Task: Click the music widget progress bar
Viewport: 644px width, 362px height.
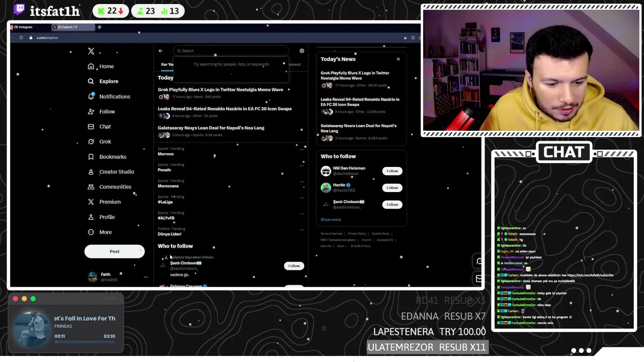Action: coord(85,342)
